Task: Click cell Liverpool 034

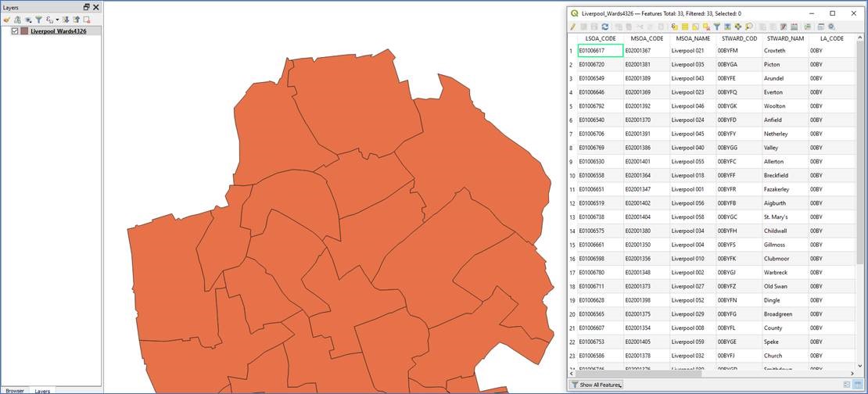Action: pos(693,231)
